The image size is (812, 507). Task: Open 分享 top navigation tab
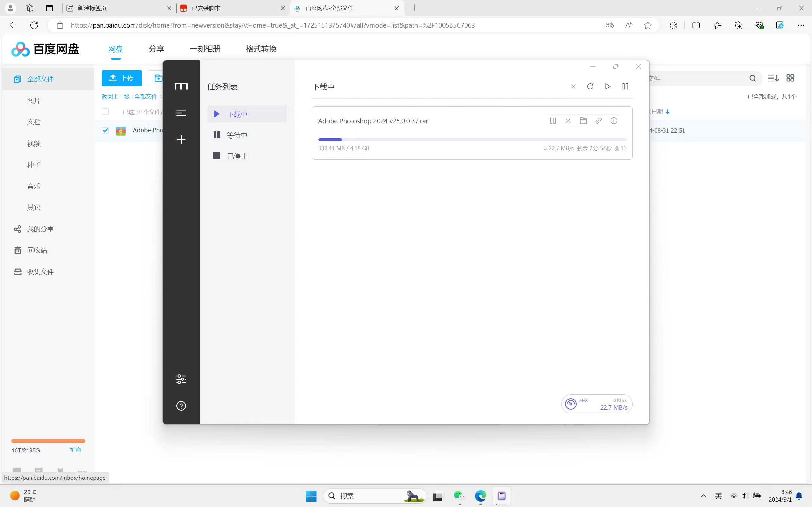coord(156,49)
